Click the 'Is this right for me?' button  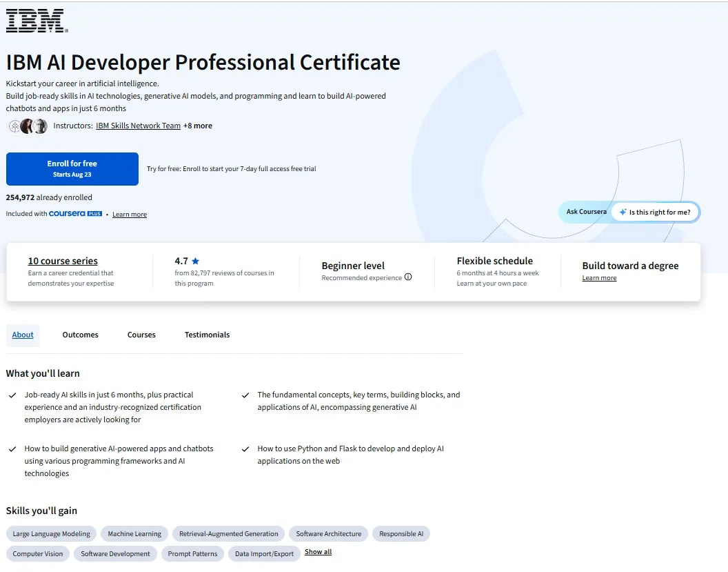(x=655, y=212)
